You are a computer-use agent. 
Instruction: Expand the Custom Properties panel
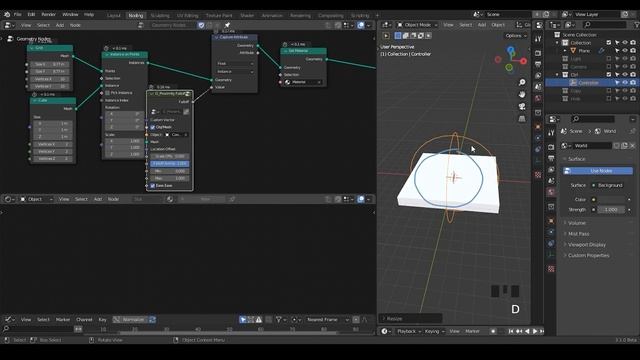click(588, 256)
